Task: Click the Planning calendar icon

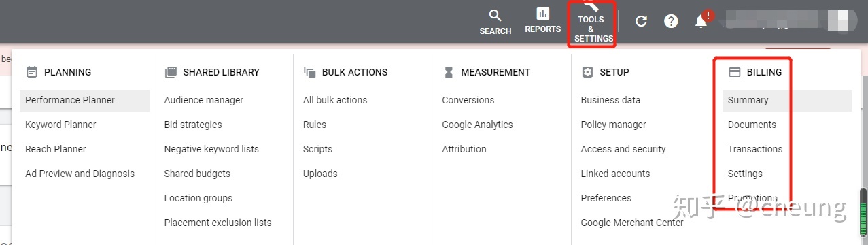Action: [x=31, y=72]
